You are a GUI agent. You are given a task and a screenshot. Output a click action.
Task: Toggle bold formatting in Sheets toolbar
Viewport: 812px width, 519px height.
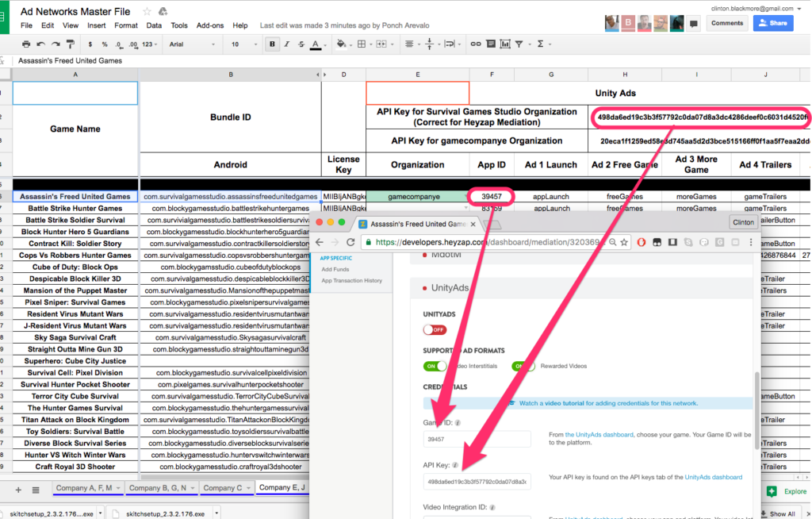(272, 44)
